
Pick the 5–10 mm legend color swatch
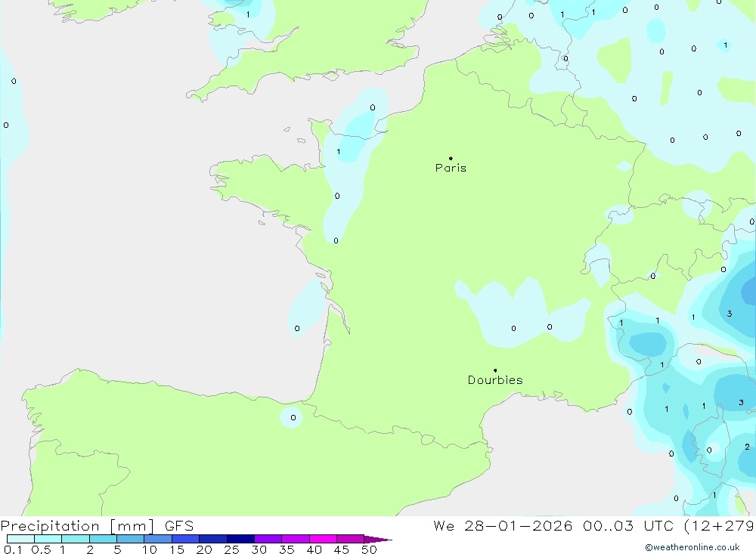(130, 539)
